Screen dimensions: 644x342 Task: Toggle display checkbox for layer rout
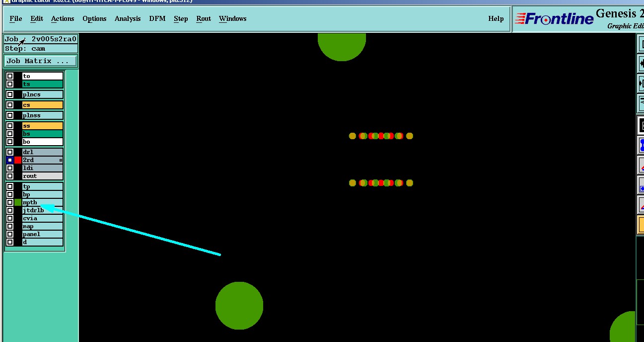click(x=10, y=176)
